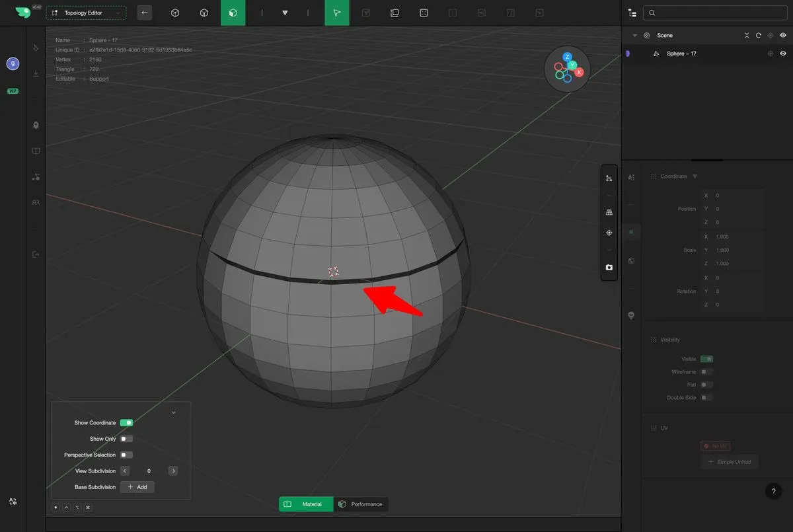793x532 pixels.
Task: Enable the Show Only toggle
Action: tap(126, 439)
